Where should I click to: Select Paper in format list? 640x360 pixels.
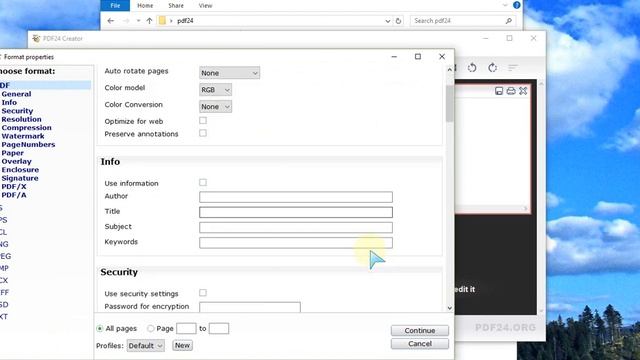point(13,153)
